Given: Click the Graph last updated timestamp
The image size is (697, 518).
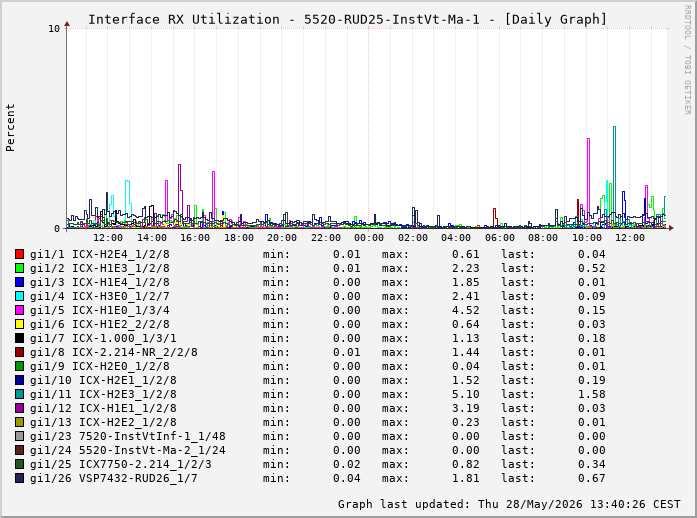Looking at the screenshot, I should (x=509, y=504).
